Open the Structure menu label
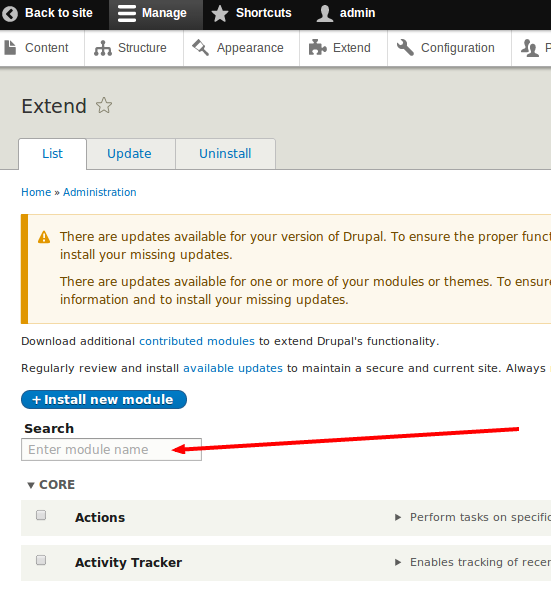 tap(142, 48)
